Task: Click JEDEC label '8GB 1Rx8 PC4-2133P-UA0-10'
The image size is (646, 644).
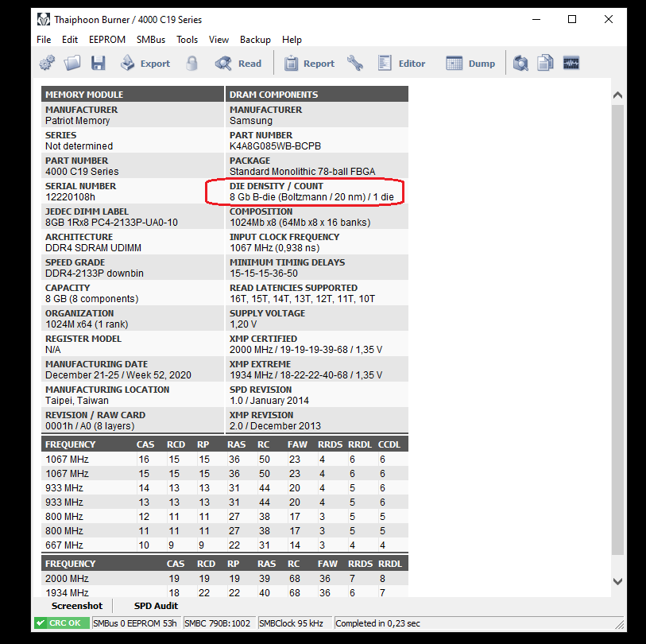Action: (x=112, y=223)
